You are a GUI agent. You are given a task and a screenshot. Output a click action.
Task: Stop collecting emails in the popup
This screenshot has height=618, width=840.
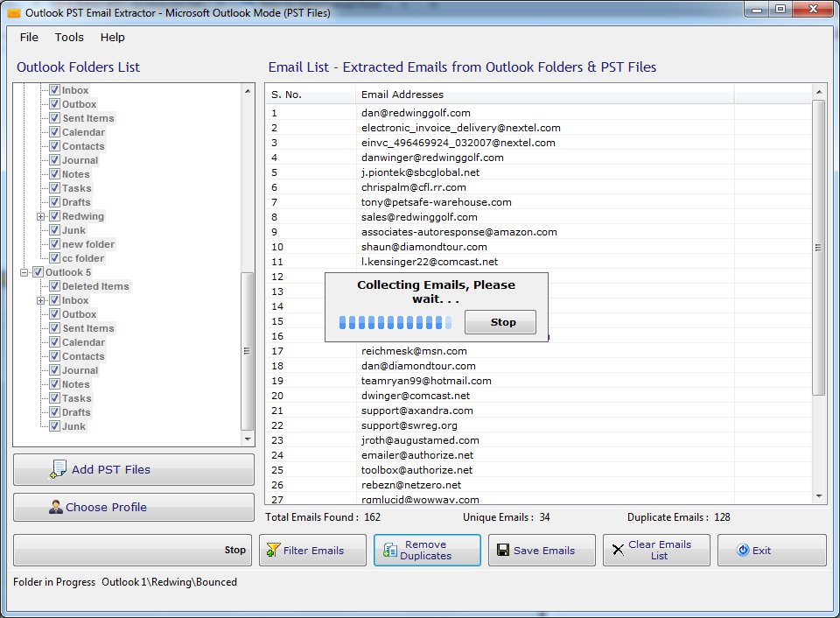[x=500, y=322]
